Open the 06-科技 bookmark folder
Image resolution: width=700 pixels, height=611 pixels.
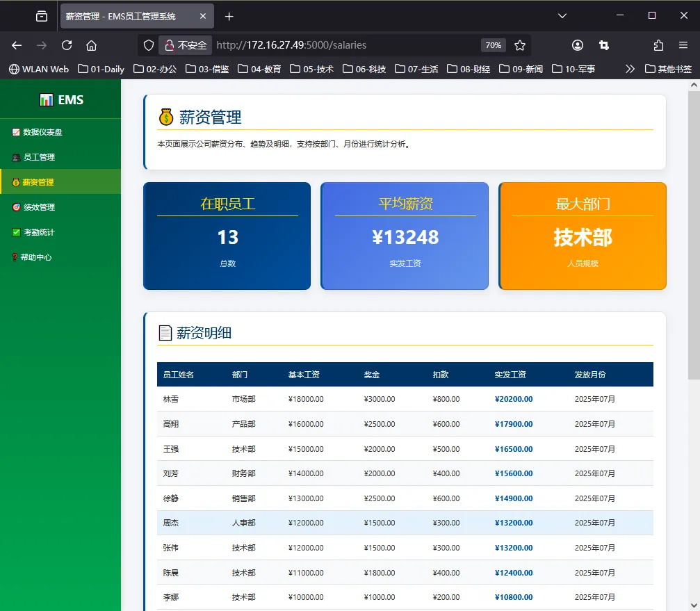pos(364,69)
